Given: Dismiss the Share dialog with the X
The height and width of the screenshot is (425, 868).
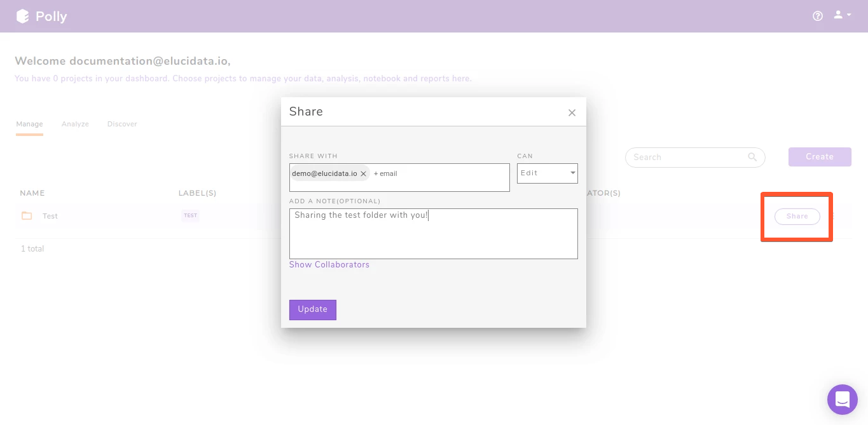Looking at the screenshot, I should (572, 112).
